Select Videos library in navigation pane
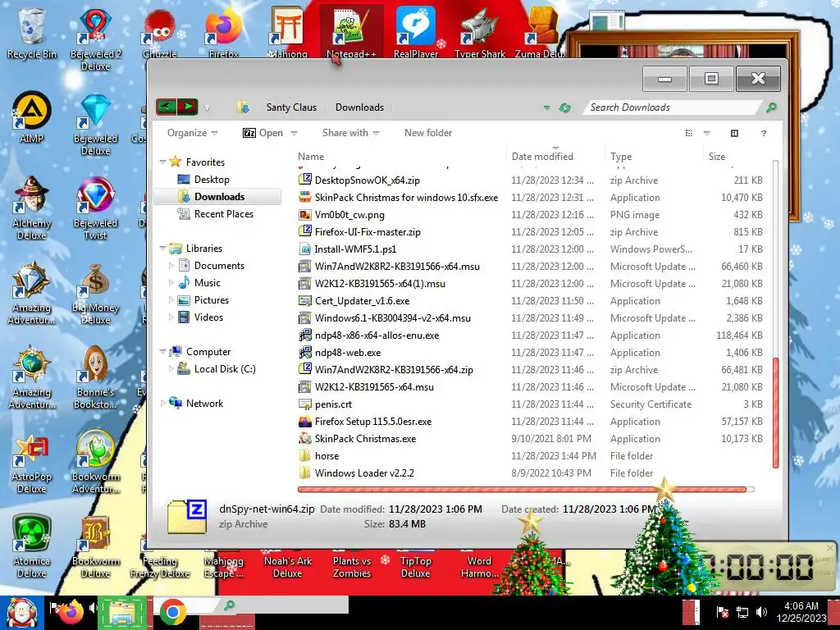 tap(208, 317)
